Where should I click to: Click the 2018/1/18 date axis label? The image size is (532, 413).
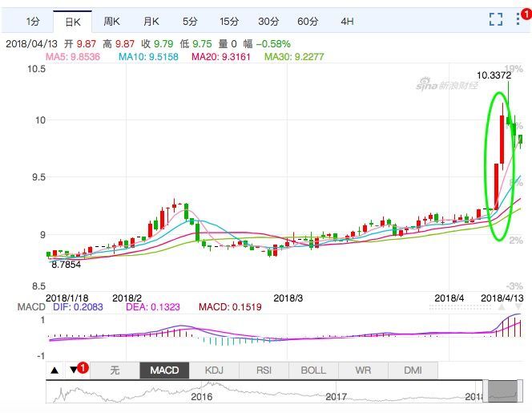[x=66, y=298]
